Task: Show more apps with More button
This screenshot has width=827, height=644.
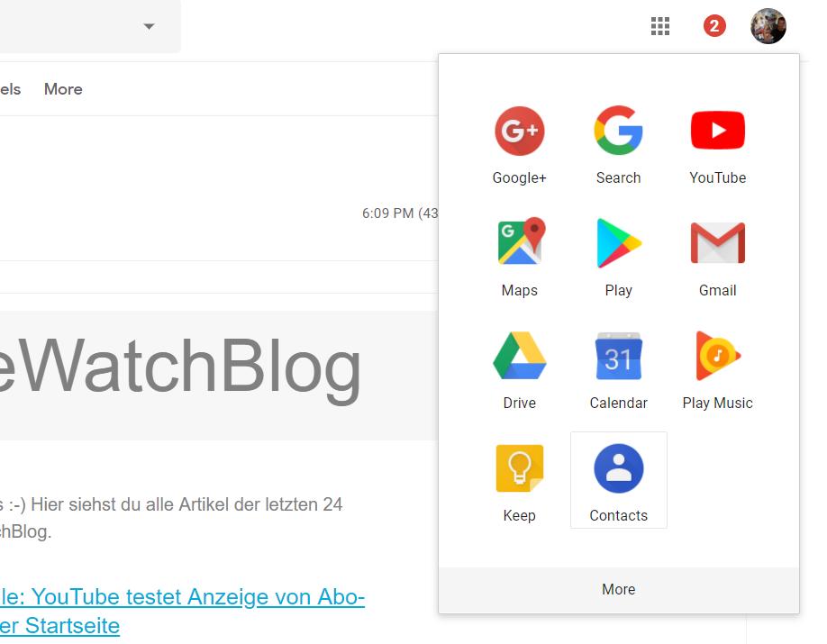Action: pyautogui.click(x=618, y=590)
